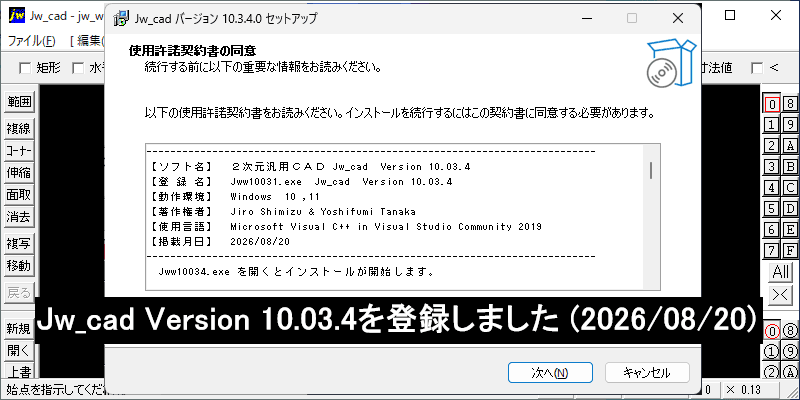Viewport: 800px width, 400px height.
Task: Select layer 9 square button
Action: click(x=790, y=124)
